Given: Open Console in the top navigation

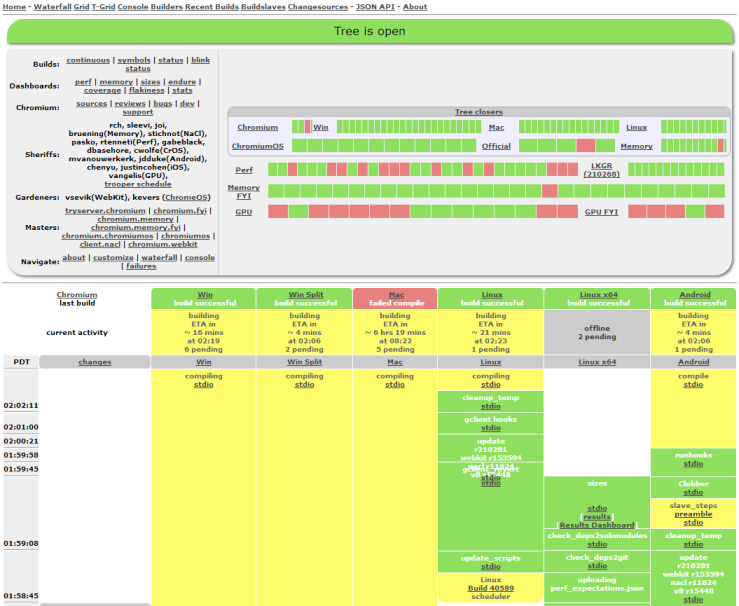Looking at the screenshot, I should point(133,7).
